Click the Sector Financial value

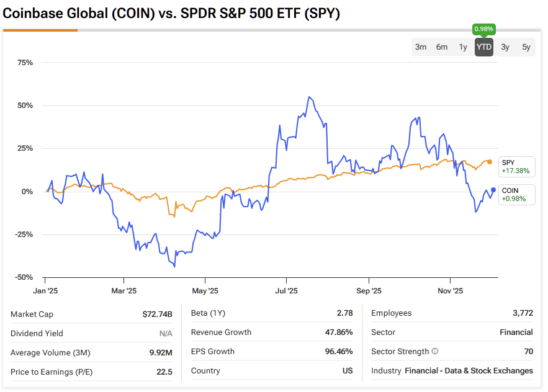coord(516,332)
